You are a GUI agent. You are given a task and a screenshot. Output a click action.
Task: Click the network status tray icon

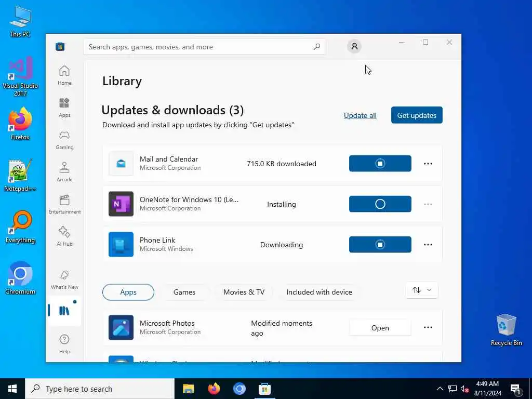pyautogui.click(x=453, y=389)
